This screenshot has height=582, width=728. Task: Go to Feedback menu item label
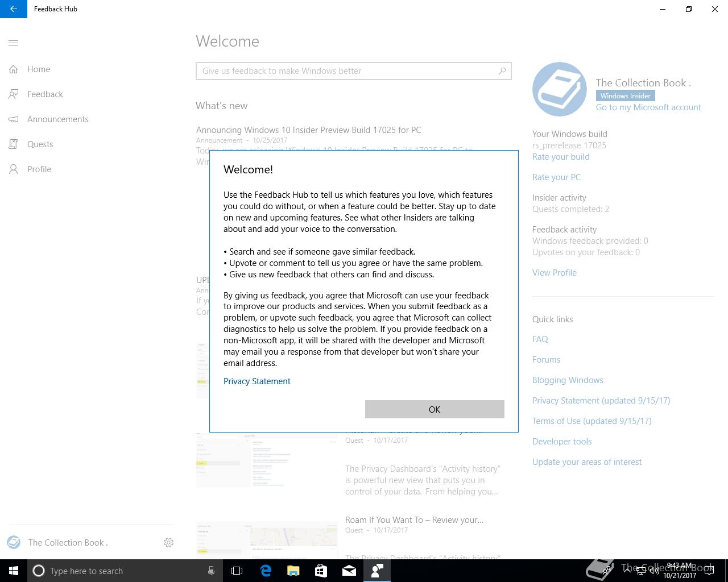pyautogui.click(x=45, y=94)
